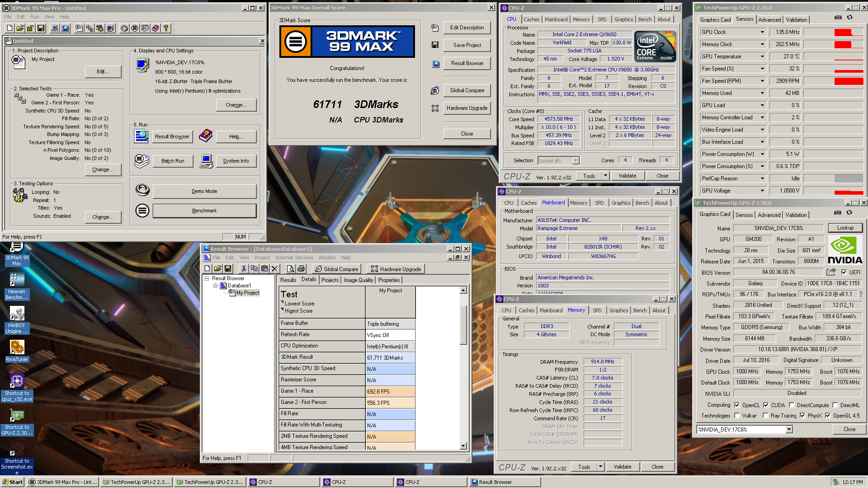Click New project icon in 3DMark toolbar

(9, 28)
